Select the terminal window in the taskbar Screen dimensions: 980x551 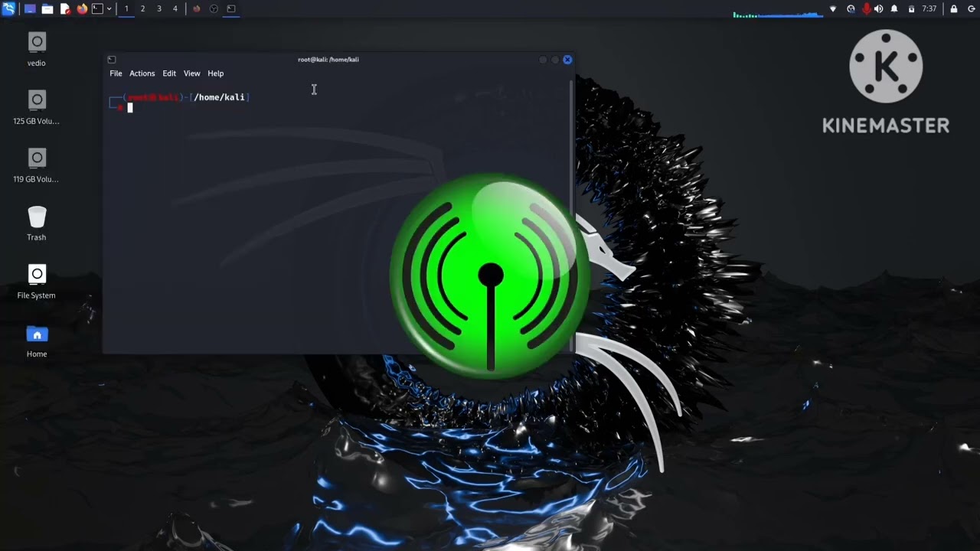pos(231,9)
